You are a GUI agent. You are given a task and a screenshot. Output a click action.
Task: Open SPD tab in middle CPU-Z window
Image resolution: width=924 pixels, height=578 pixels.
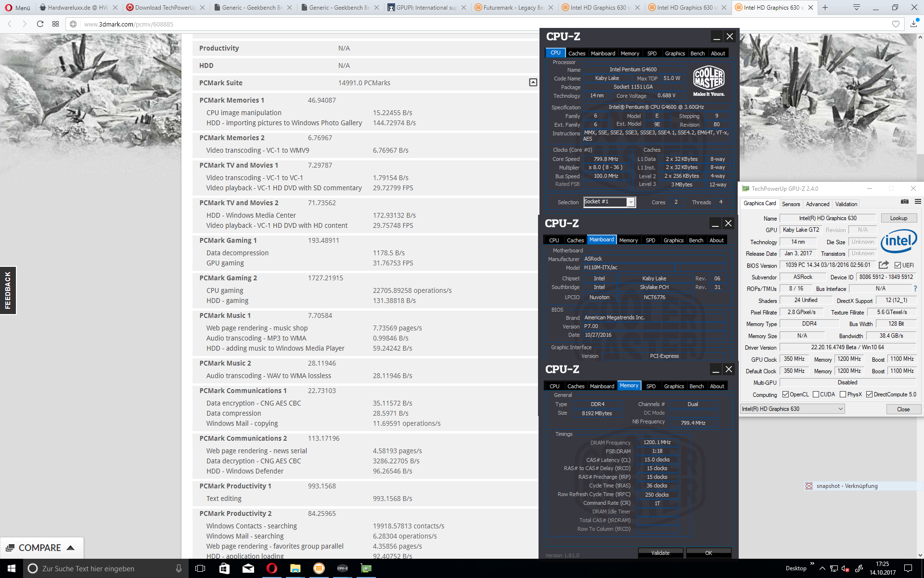pos(650,240)
